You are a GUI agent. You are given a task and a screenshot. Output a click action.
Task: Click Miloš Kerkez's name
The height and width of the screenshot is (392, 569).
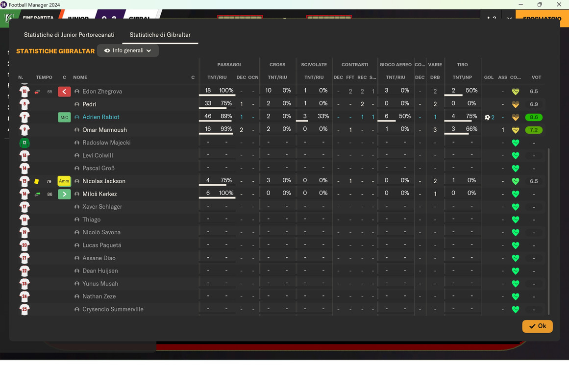[x=99, y=194]
